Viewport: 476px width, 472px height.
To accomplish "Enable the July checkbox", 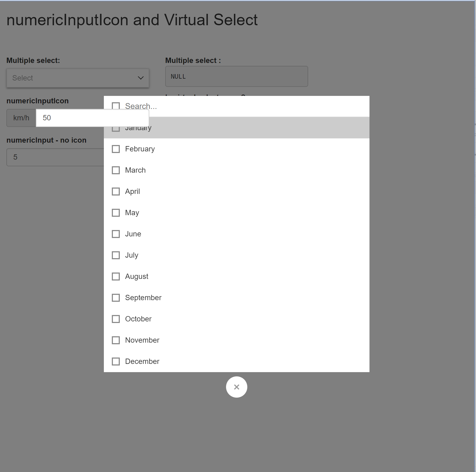I will pyautogui.click(x=116, y=255).
